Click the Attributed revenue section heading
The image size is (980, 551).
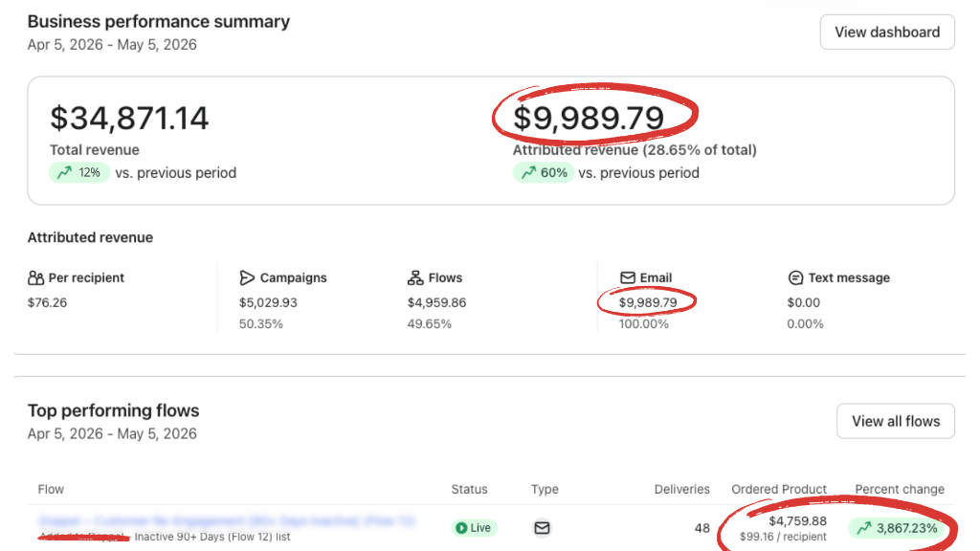[x=90, y=237]
